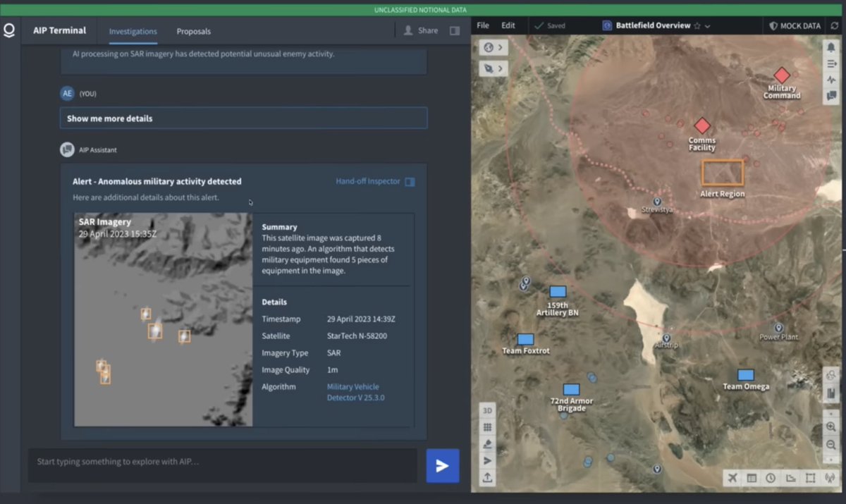Click the MOCK DATA indicator

[x=795, y=25]
